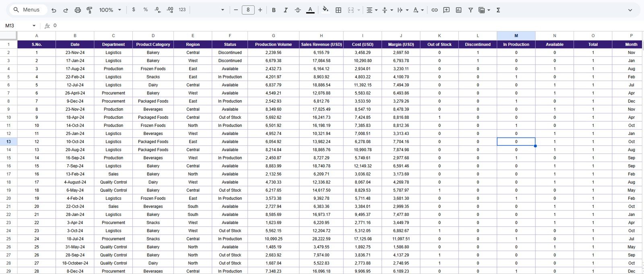Activate the Paint format roller icon
The image size is (644, 274).
tap(89, 10)
